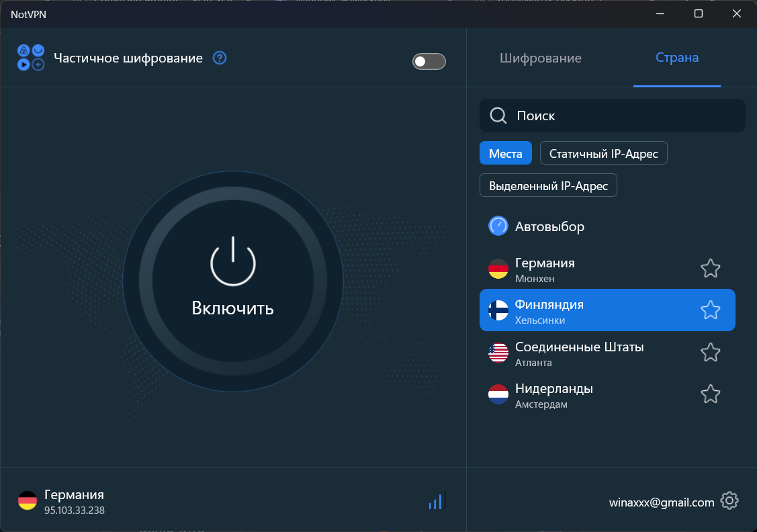The height and width of the screenshot is (532, 757).
Task: Open the Страна tab
Action: [x=676, y=58]
